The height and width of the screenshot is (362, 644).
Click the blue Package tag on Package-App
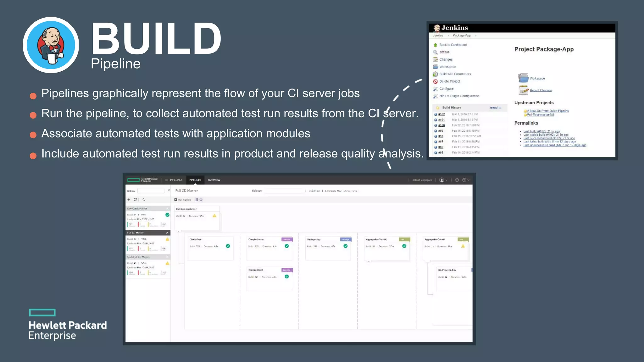click(x=346, y=239)
